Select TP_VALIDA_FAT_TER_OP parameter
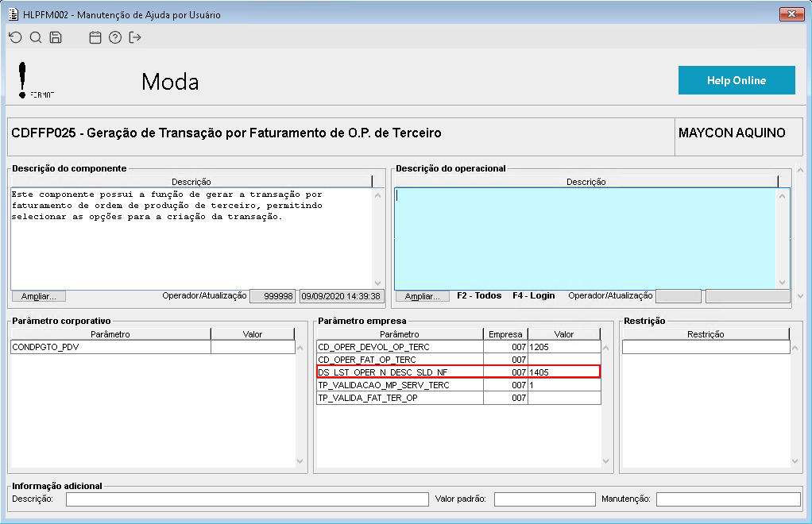The image size is (812, 524). [x=400, y=398]
